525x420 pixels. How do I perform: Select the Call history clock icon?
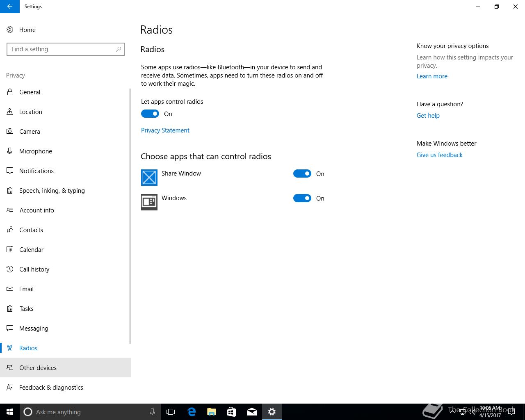coord(10,269)
